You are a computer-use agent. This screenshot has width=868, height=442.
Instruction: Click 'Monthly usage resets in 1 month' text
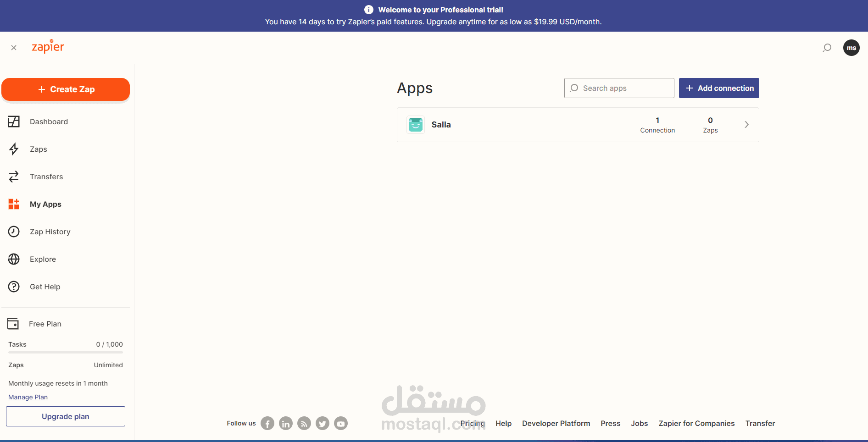[x=58, y=383]
